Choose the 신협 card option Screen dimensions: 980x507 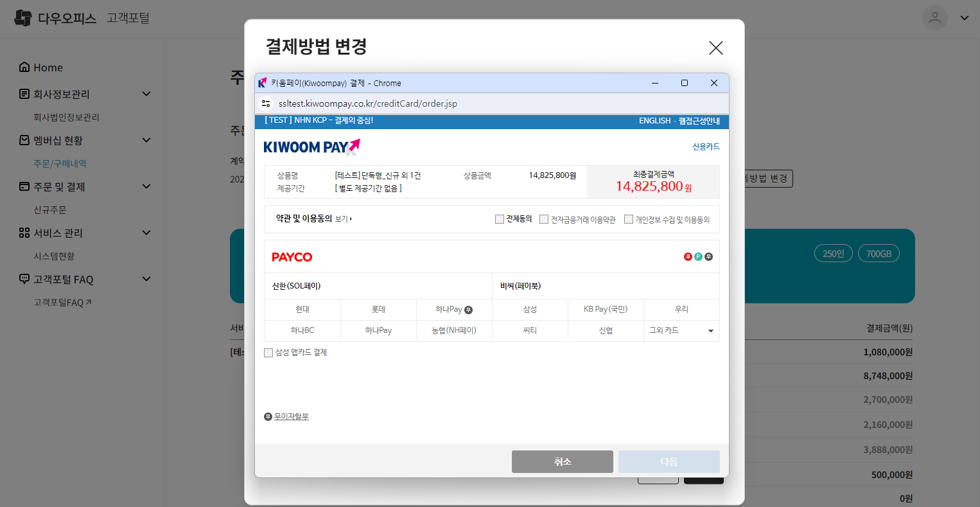coord(606,331)
